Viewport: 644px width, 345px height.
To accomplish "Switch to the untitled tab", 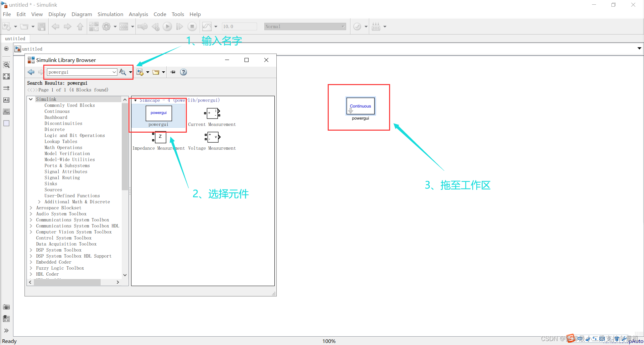I will (x=15, y=39).
